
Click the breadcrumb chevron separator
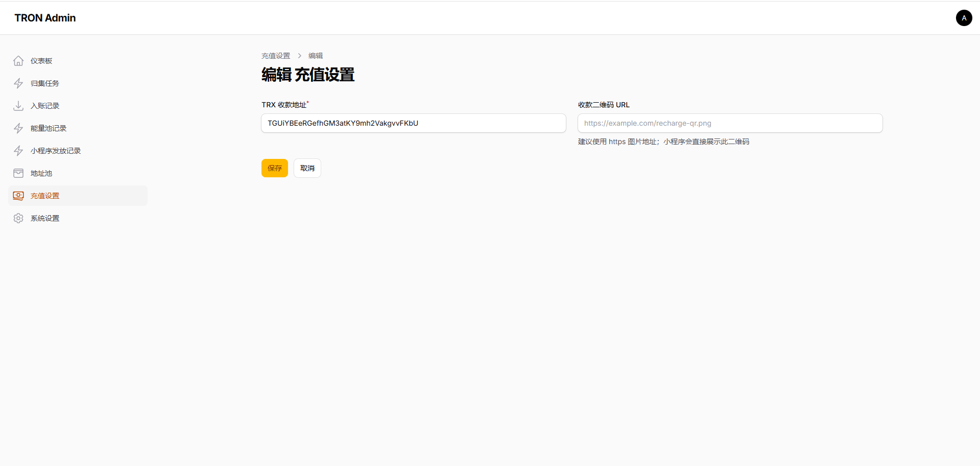300,56
